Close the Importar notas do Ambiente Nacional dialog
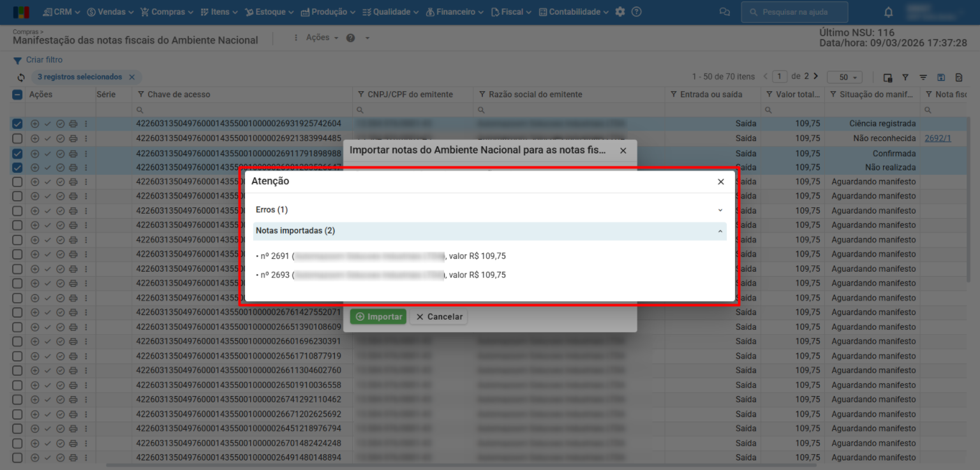The width and height of the screenshot is (980, 470). pos(623,151)
